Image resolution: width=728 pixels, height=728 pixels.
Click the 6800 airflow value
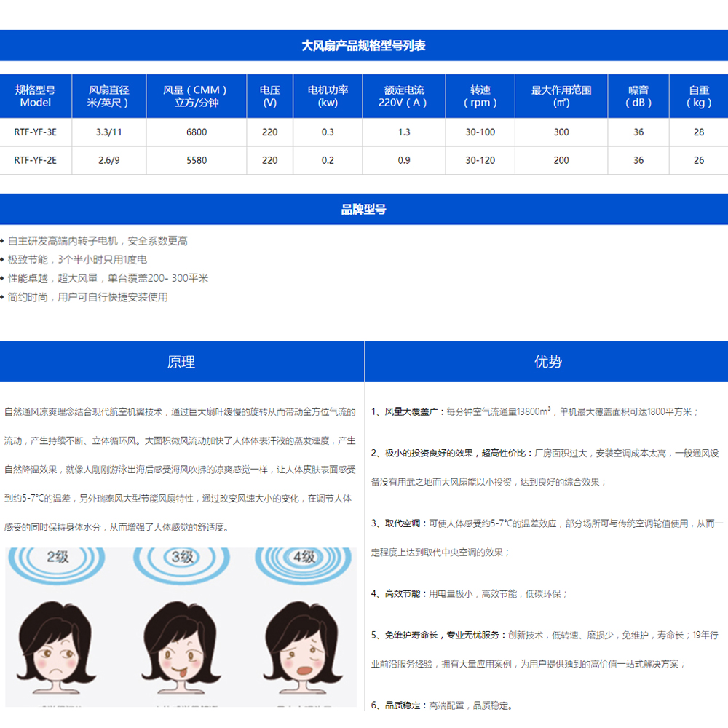pyautogui.click(x=197, y=132)
